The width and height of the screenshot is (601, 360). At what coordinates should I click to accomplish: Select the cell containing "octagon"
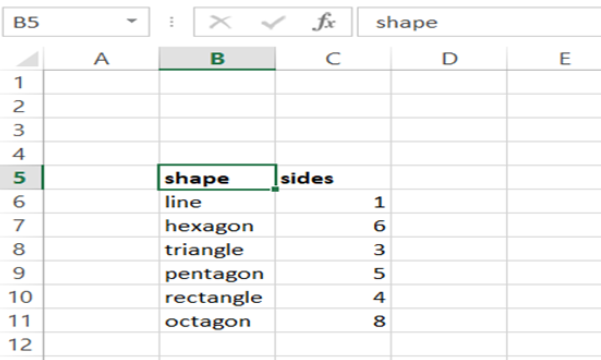[217, 320]
